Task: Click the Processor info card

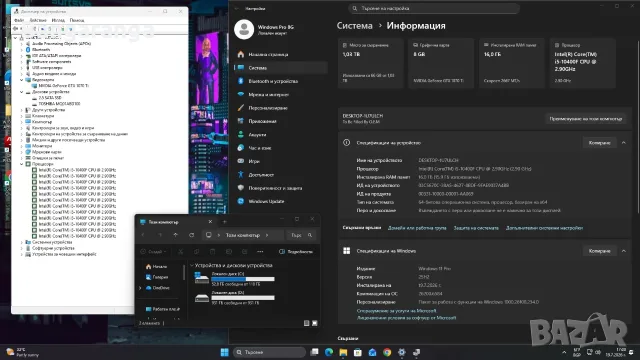Action: [x=582, y=63]
